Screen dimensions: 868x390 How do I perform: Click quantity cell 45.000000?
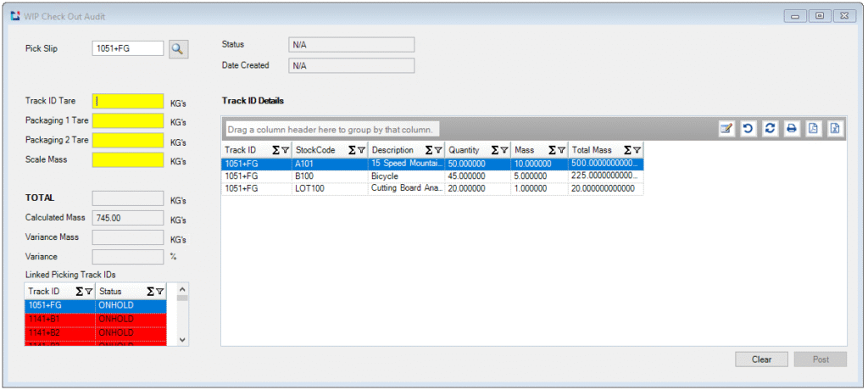click(478, 176)
